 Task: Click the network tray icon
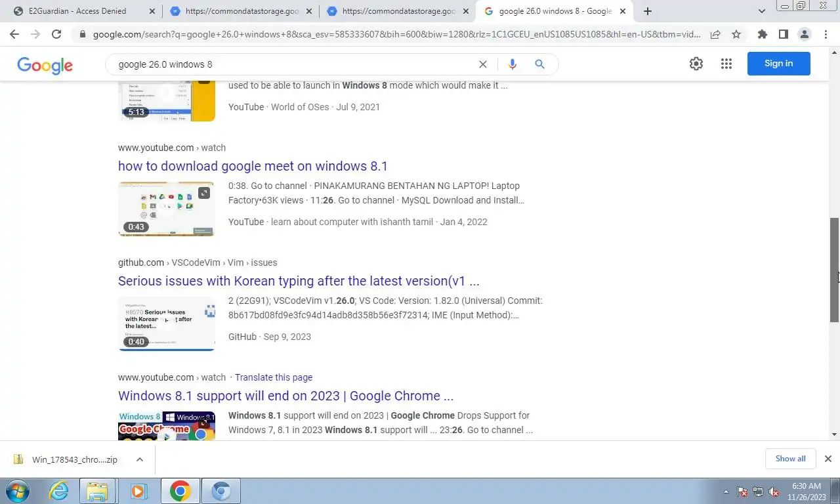tap(758, 492)
